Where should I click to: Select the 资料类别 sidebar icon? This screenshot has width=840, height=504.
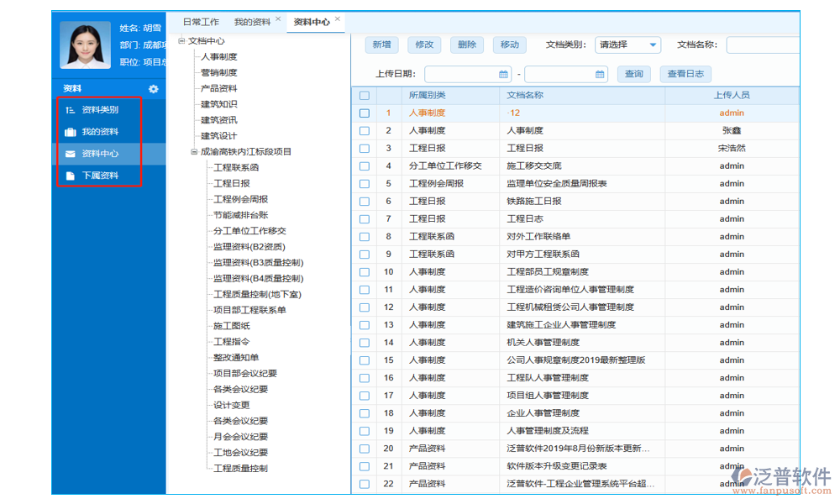click(x=71, y=109)
